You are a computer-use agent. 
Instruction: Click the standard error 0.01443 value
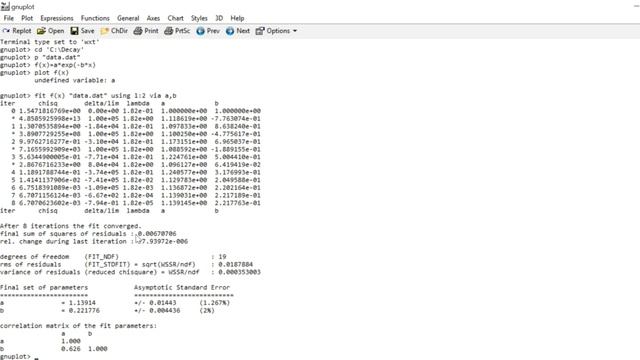(x=163, y=303)
